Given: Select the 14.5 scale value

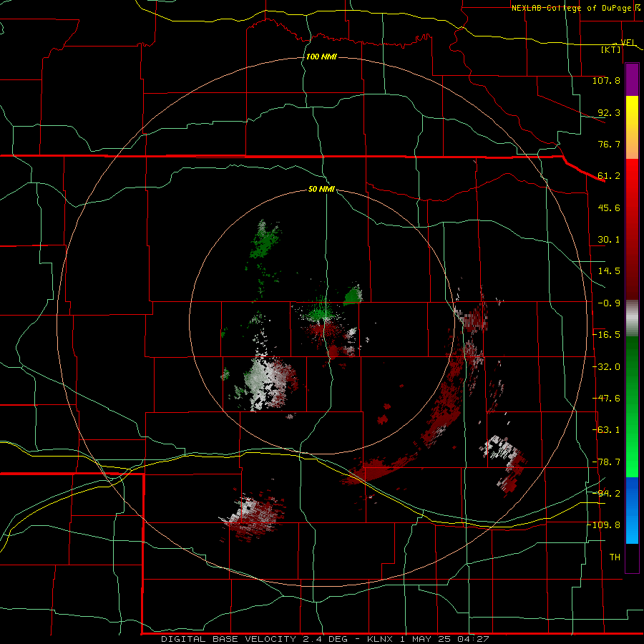Looking at the screenshot, I should [609, 271].
